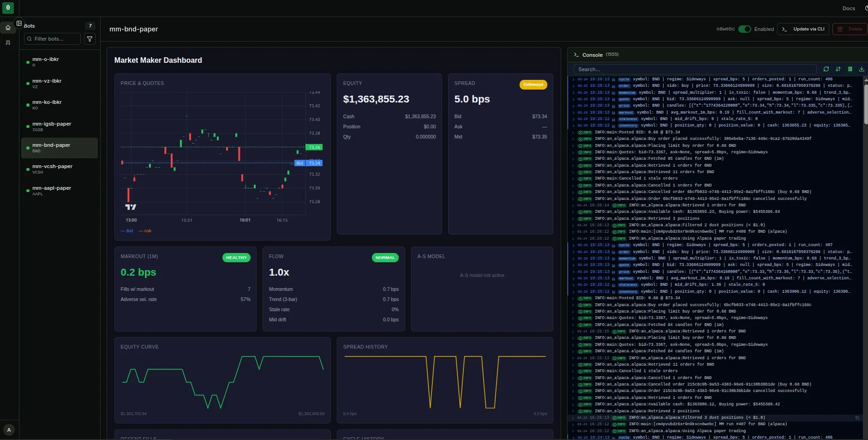Select the mm-o-ibkr bot

(x=60, y=61)
